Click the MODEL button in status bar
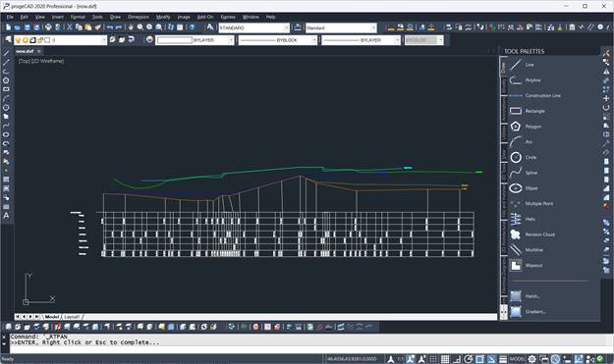 pyautogui.click(x=518, y=359)
